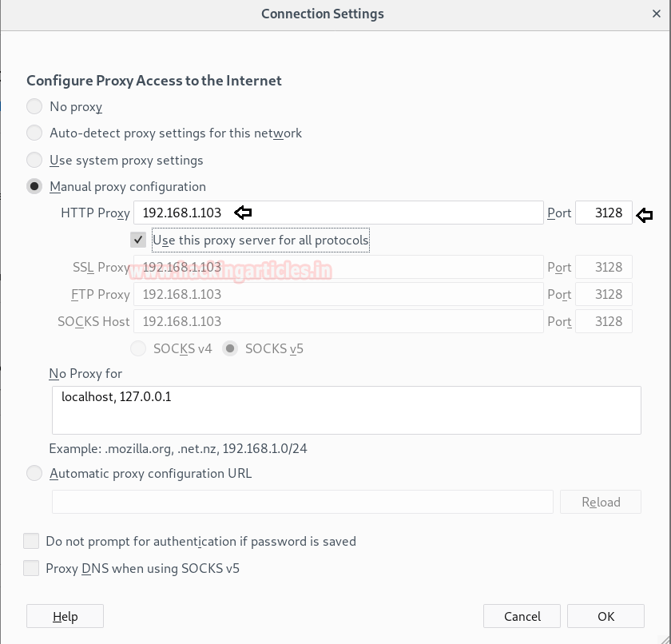The width and height of the screenshot is (671, 644).
Task: Confirm settings with the OK button
Action: pos(605,616)
